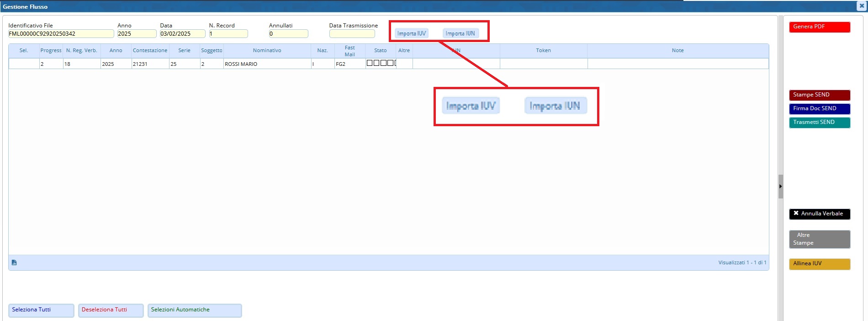The height and width of the screenshot is (321, 868).
Task: Click Seleziona Tutti
Action: click(41, 310)
